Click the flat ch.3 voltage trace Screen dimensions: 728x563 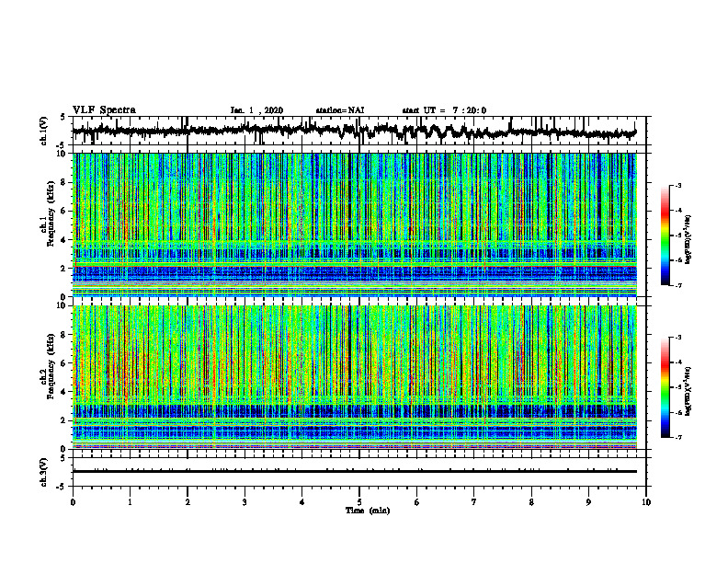tap(354, 472)
